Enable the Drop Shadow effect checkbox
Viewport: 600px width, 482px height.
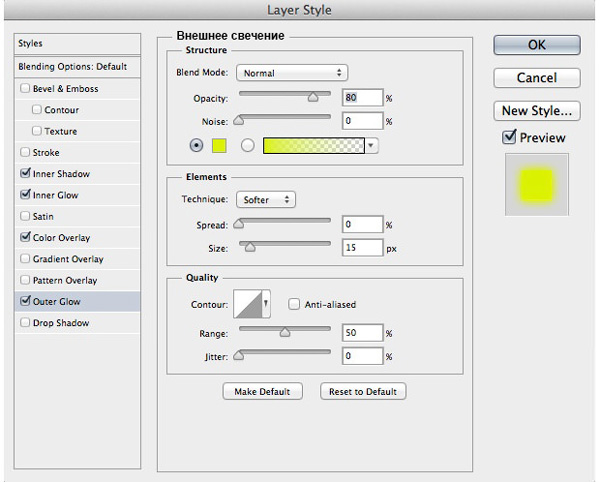[25, 323]
